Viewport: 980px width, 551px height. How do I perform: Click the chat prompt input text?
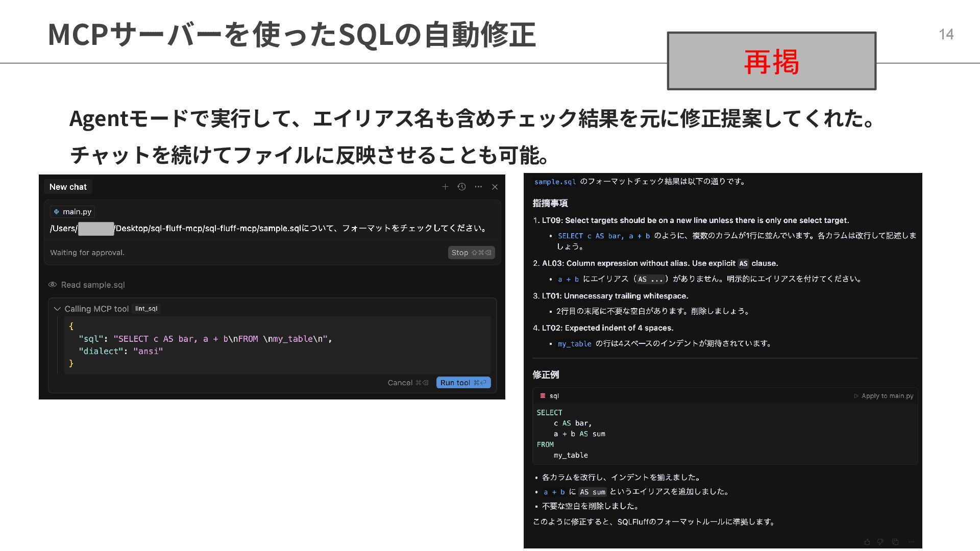[268, 228]
